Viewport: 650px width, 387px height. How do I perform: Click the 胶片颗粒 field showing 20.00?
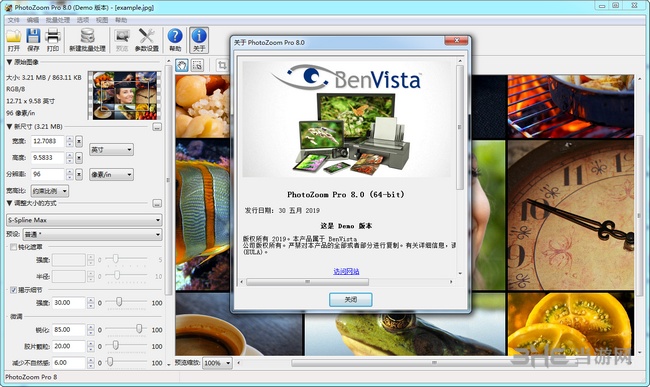tap(69, 346)
